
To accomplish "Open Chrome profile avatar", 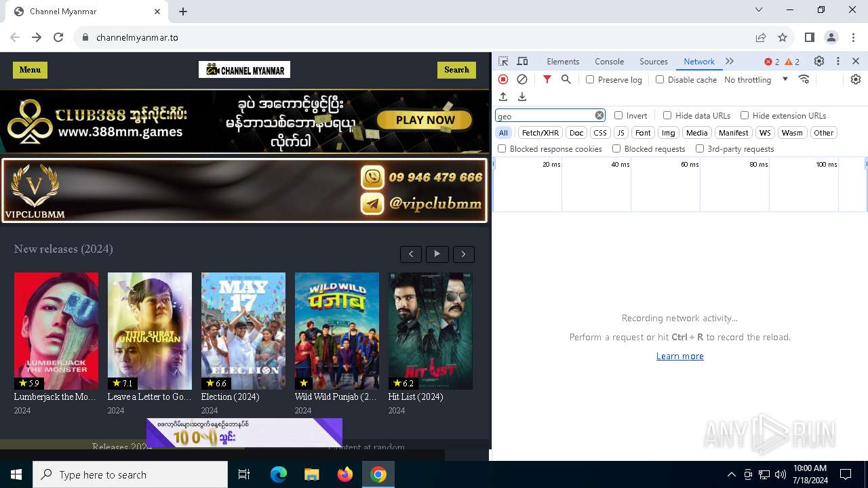I will click(x=831, y=37).
